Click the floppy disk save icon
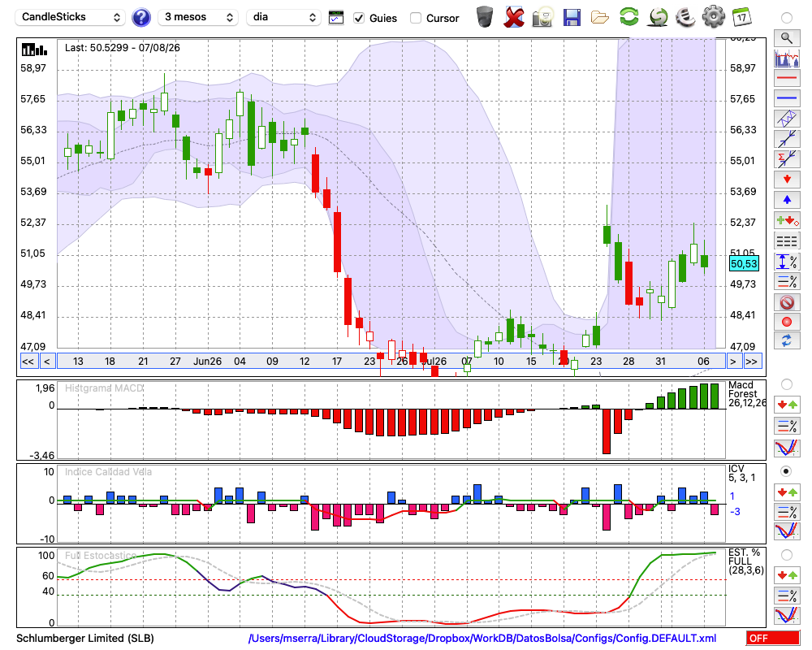 (571, 18)
